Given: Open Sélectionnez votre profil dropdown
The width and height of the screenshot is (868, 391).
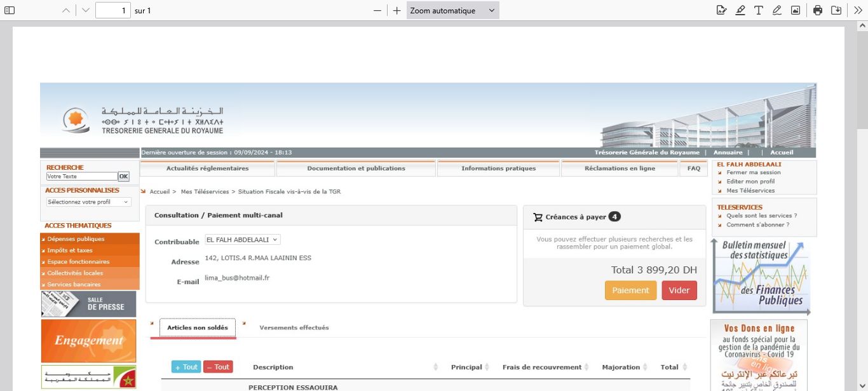Looking at the screenshot, I should coord(88,202).
